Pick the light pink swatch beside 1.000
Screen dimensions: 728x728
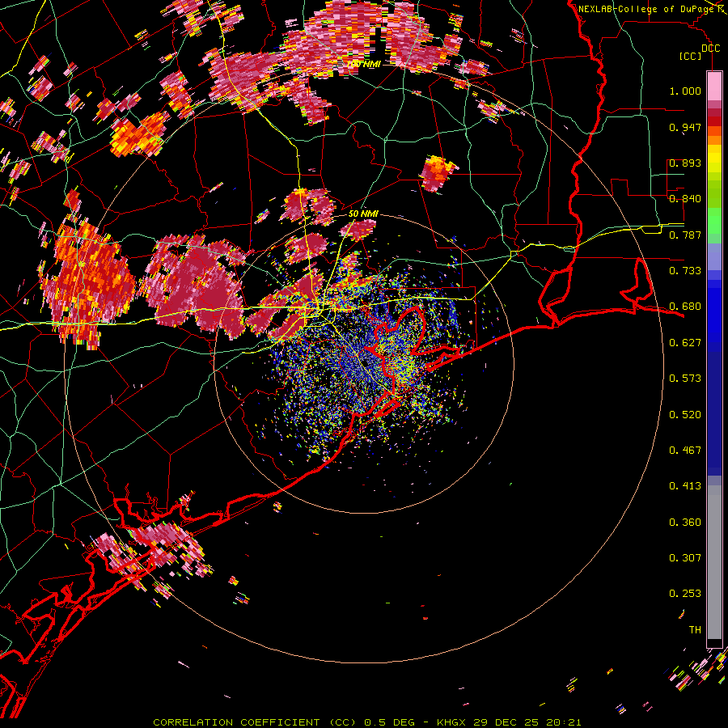(x=714, y=87)
